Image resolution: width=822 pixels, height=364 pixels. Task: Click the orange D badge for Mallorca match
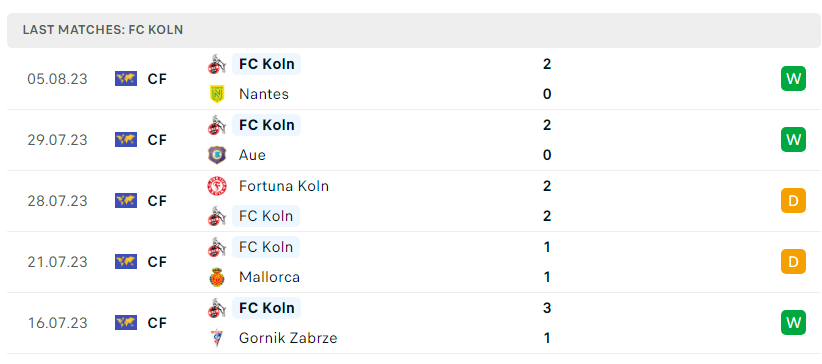pos(793,262)
